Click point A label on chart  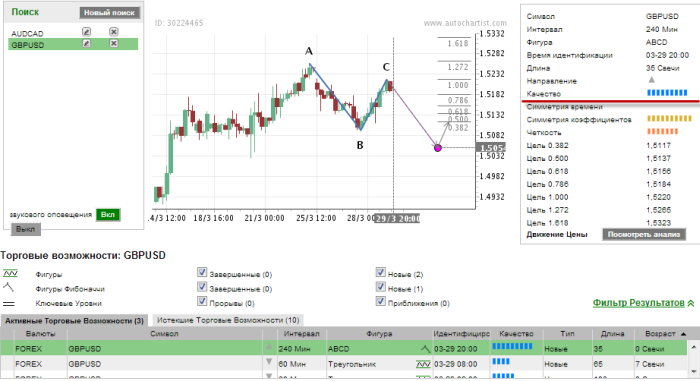click(308, 51)
